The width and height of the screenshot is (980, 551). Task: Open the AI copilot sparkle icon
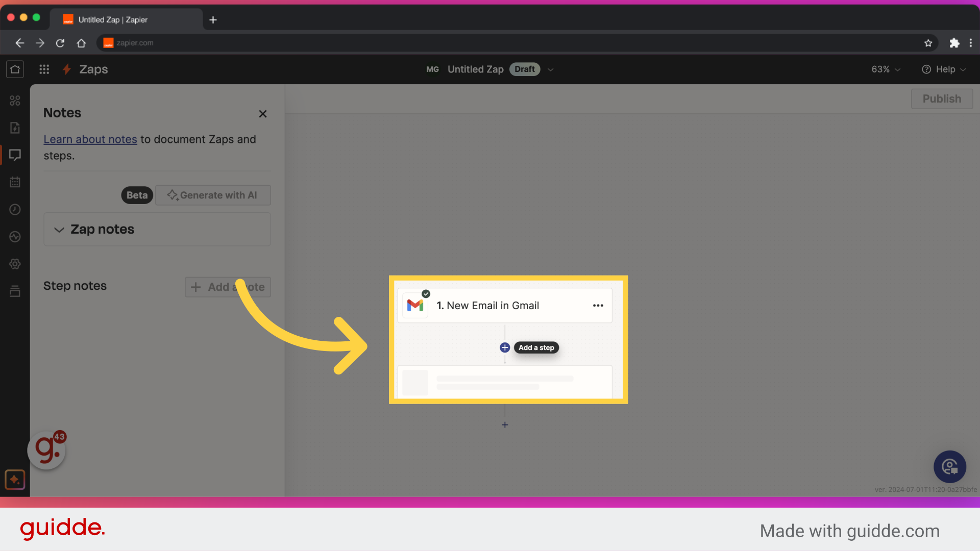(x=15, y=480)
